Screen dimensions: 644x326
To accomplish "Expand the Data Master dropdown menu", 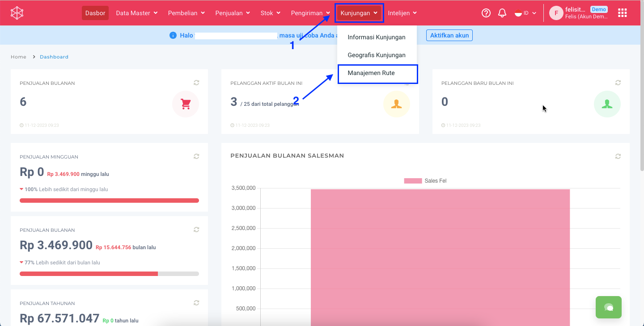I will coord(136,13).
